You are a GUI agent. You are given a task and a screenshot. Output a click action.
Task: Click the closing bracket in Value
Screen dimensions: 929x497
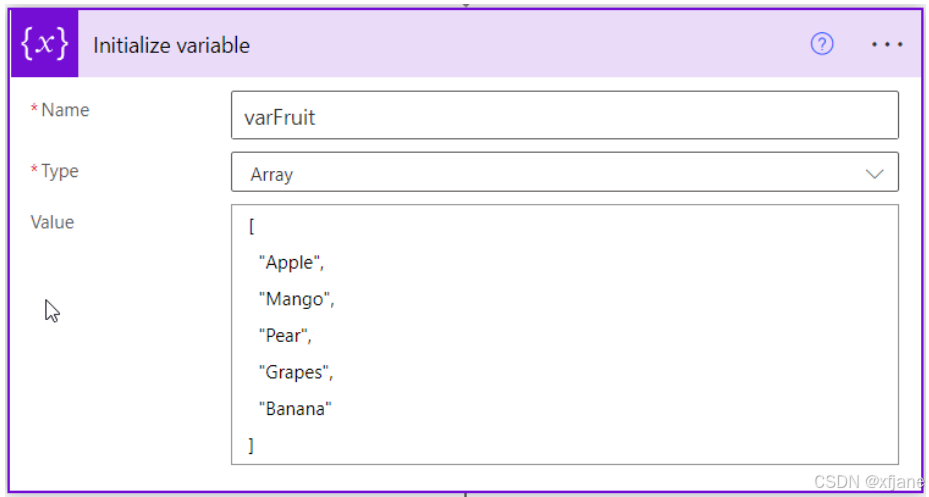pyautogui.click(x=251, y=445)
